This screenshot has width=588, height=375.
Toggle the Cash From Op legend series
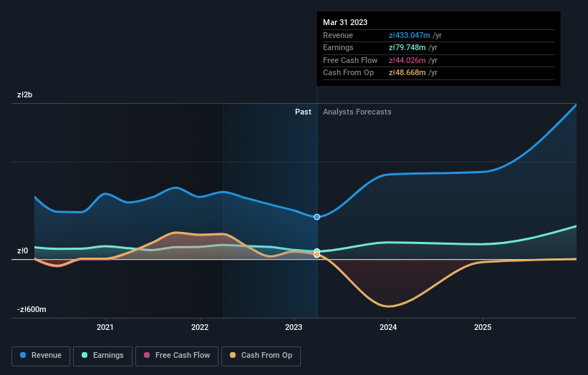(261, 356)
